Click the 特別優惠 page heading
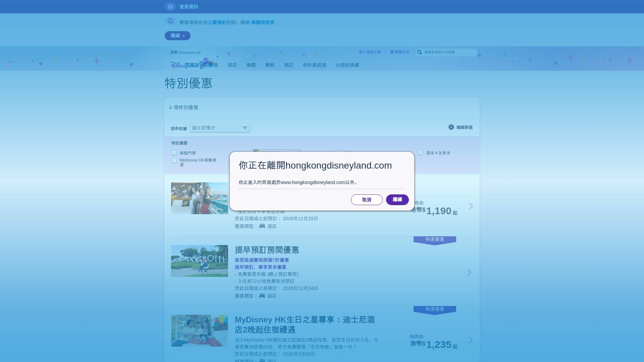The image size is (644, 362). pos(189,83)
